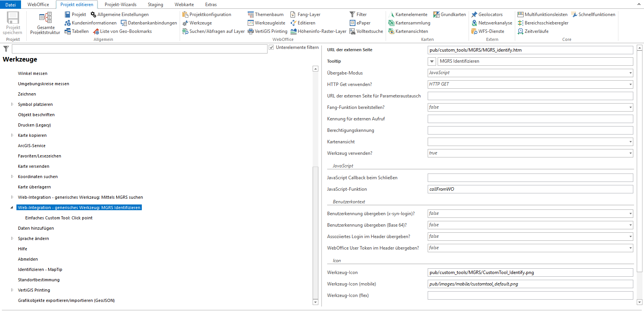Screen dimensions: 644x313
Task: Open Multifunktionsleisten in the ribbon
Action: point(542,15)
